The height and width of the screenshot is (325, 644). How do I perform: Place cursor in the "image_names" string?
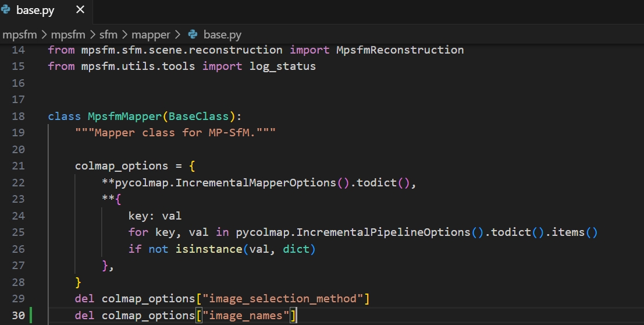coord(248,316)
